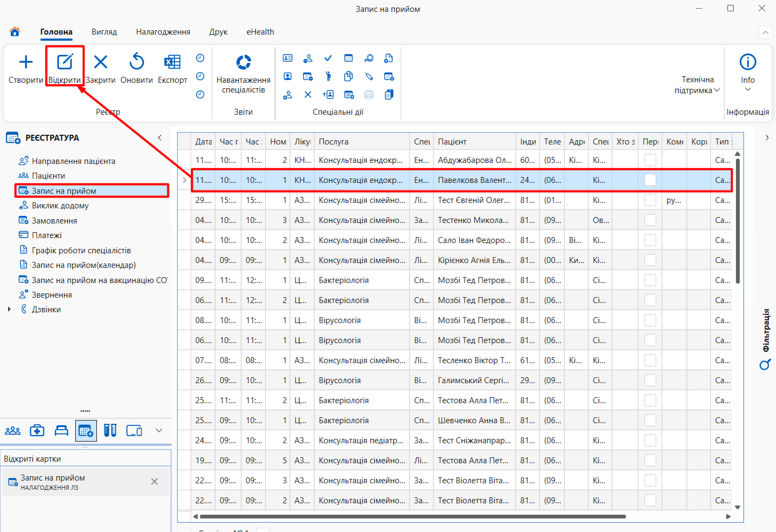Click the Створити plus icon
Image resolution: width=776 pixels, height=532 pixels.
[26, 62]
